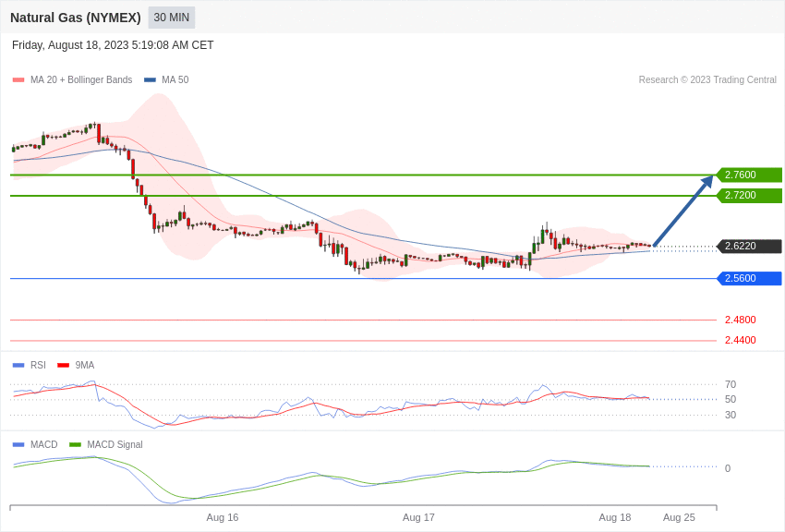Viewport: 785px width, 532px height.
Task: Click the MA 50 legend label
Action: pos(175,79)
